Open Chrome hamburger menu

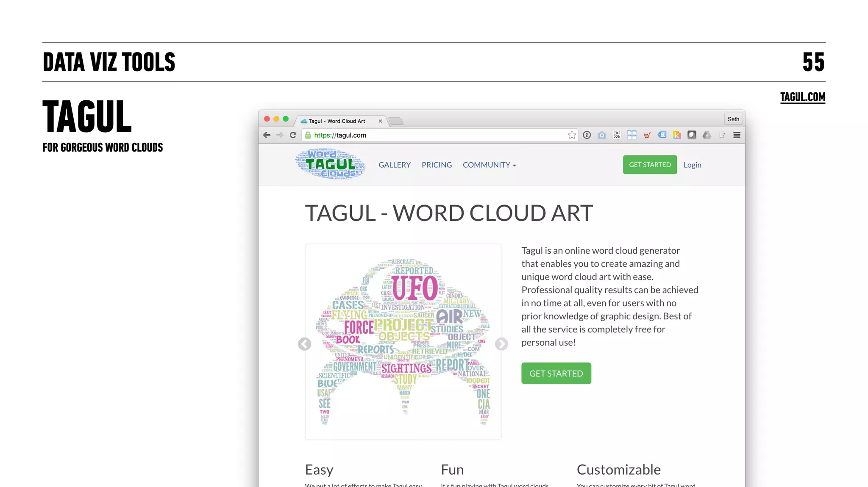point(737,135)
